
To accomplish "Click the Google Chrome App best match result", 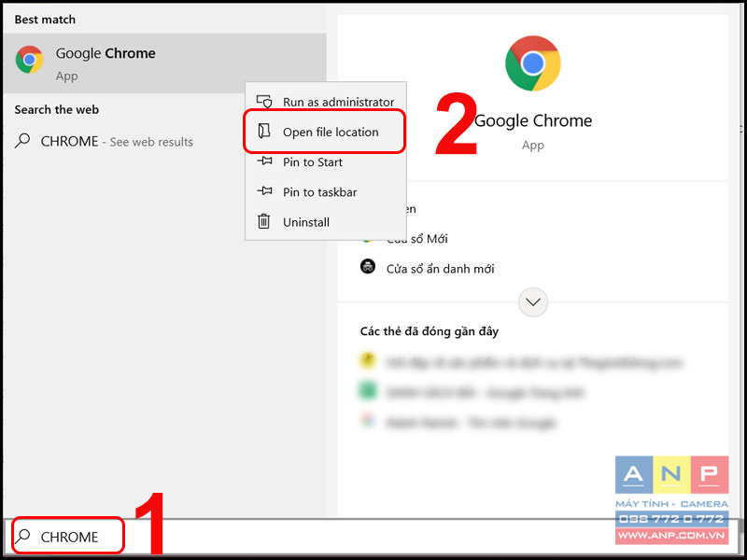I will pyautogui.click(x=164, y=63).
